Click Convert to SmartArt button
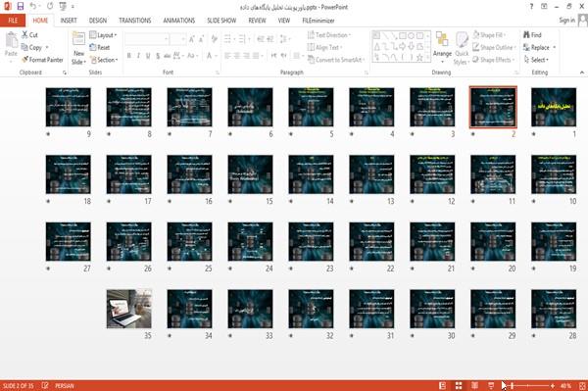 click(x=336, y=60)
